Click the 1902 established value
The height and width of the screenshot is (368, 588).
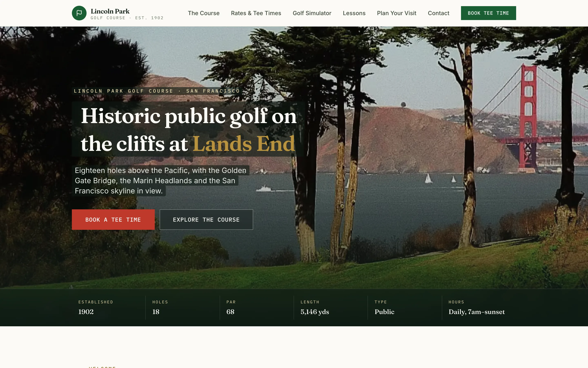[86, 312]
